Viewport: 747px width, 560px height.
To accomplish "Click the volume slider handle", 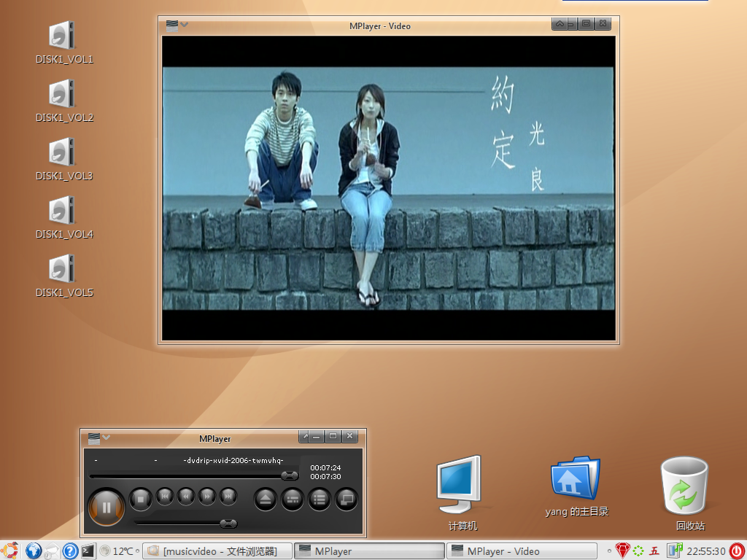I will [228, 524].
